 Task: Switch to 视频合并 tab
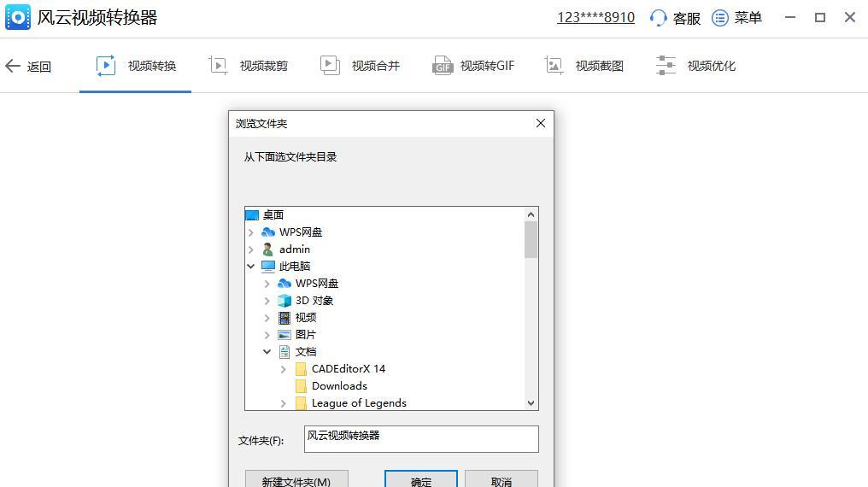(360, 66)
